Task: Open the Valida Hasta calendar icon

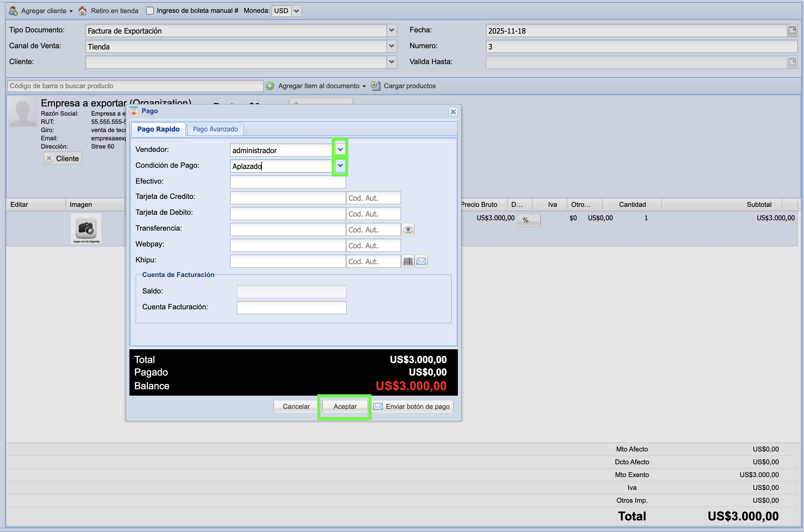Action: click(x=792, y=62)
